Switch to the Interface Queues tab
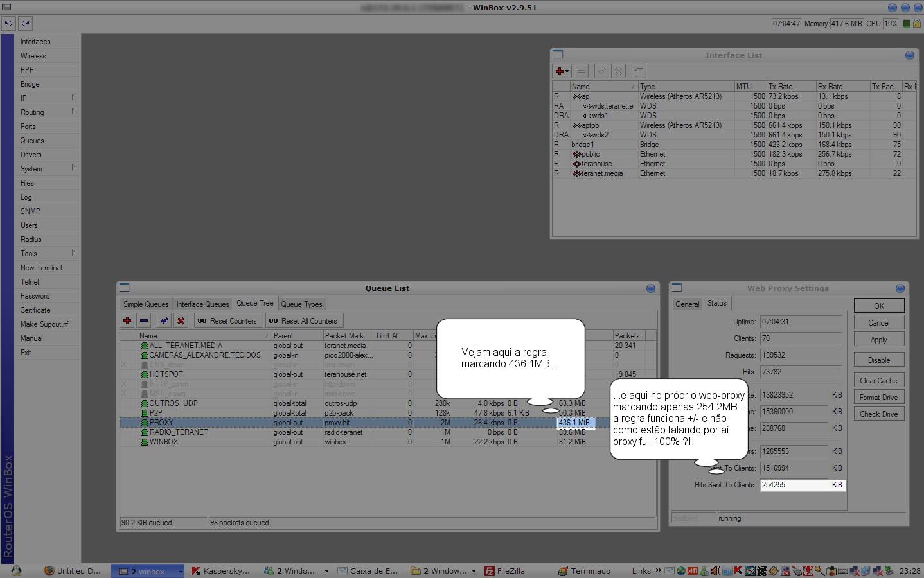The width and height of the screenshot is (924, 578). point(202,304)
